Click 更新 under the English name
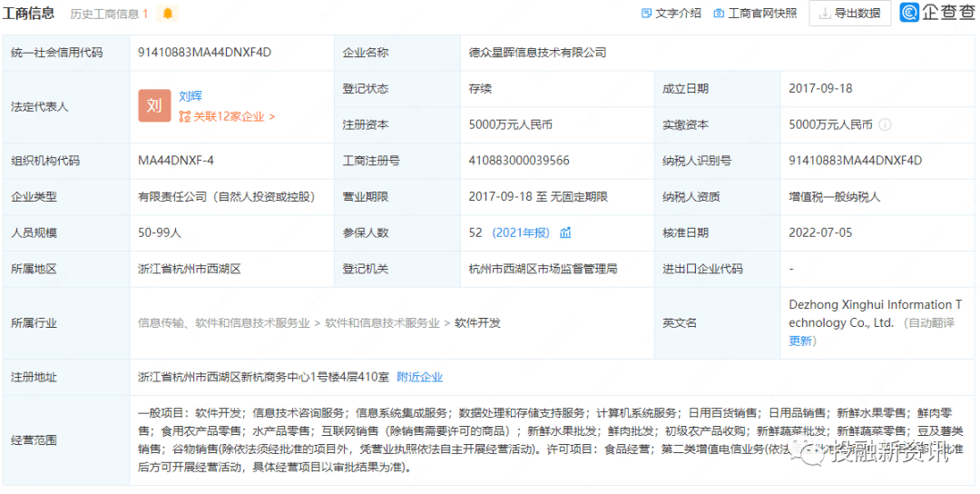980x494 pixels. pos(800,341)
